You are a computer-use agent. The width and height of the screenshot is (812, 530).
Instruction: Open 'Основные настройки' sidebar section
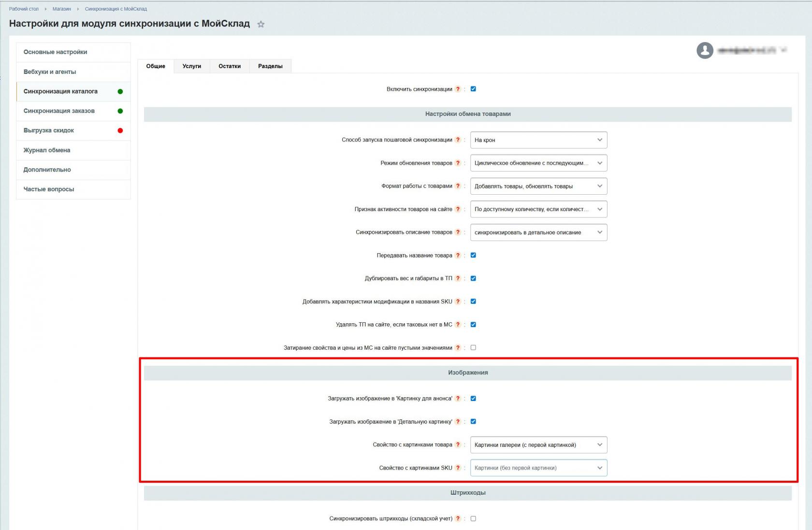tap(73, 52)
